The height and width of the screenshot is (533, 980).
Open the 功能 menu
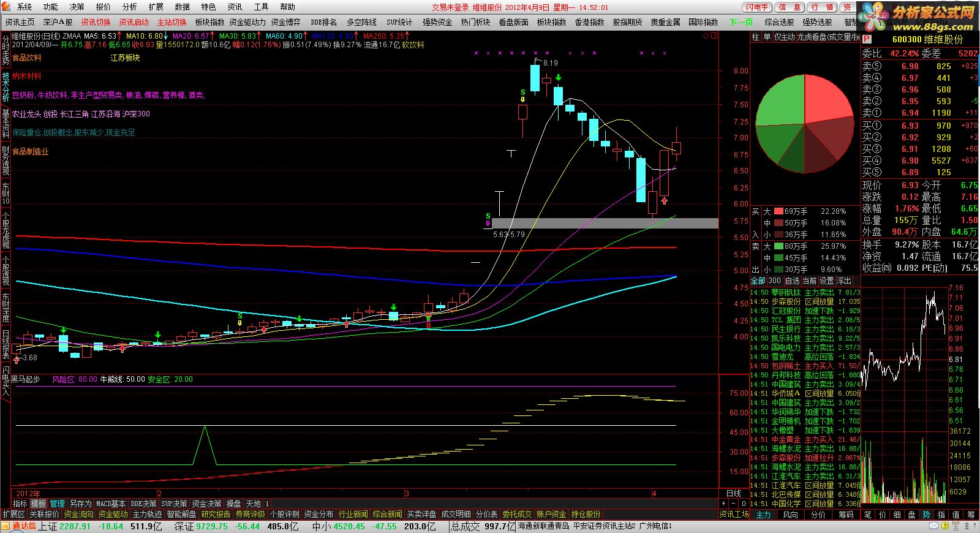pyautogui.click(x=51, y=7)
